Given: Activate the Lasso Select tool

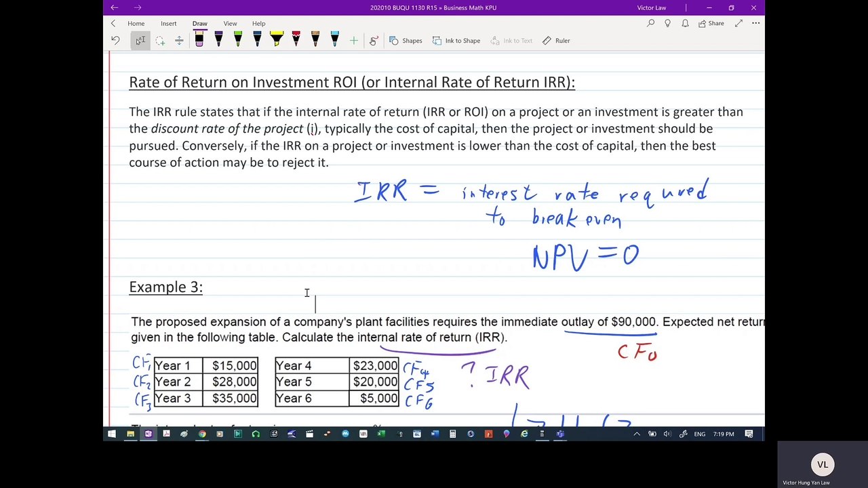Looking at the screenshot, I should pyautogui.click(x=160, y=41).
